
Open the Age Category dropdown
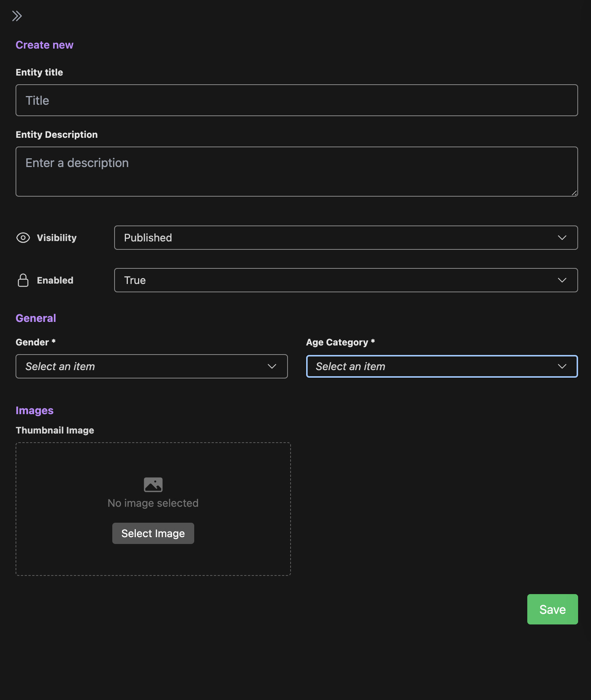pyautogui.click(x=442, y=366)
